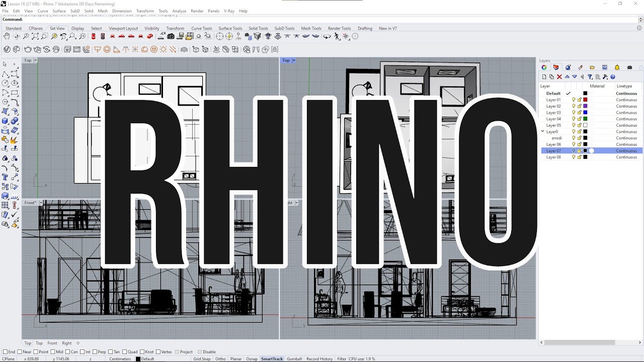Open the layer Tools hammer icon
This screenshot has height=362, width=644.
(605, 77)
